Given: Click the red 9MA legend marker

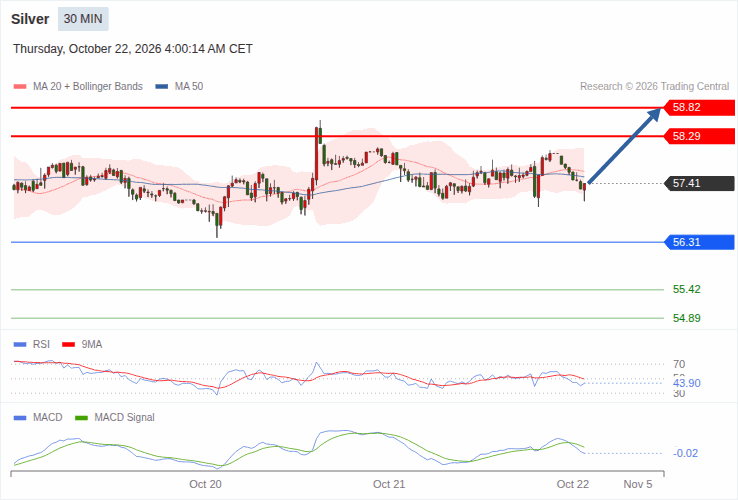Looking at the screenshot, I should [69, 345].
